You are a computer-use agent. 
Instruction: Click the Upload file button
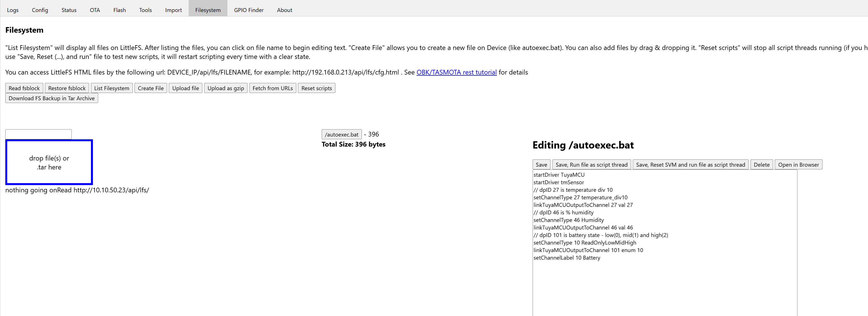tap(185, 88)
